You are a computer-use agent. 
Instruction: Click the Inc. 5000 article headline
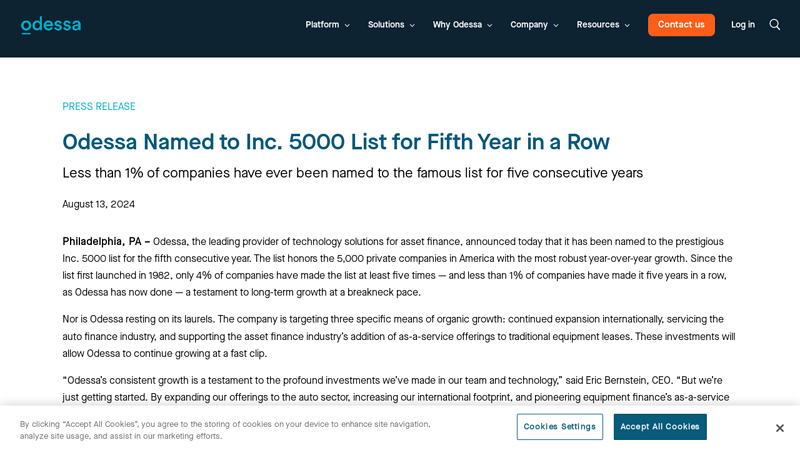coord(336,142)
